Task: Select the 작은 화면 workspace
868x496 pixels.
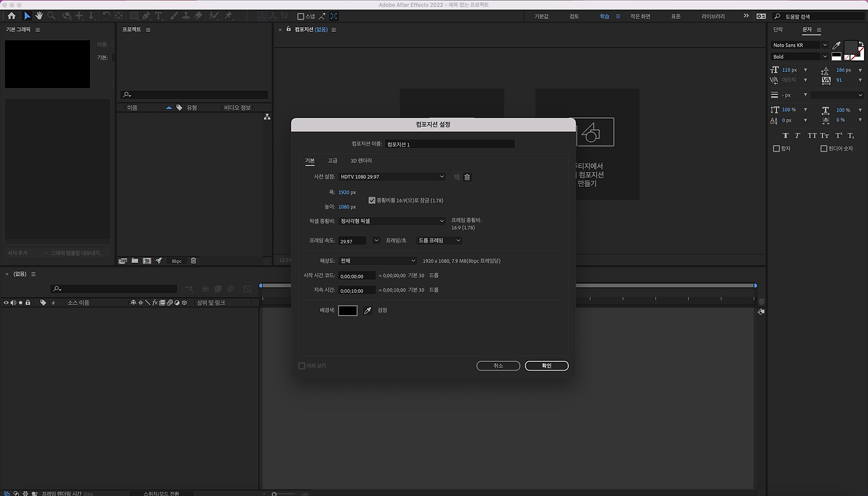Action: click(640, 16)
